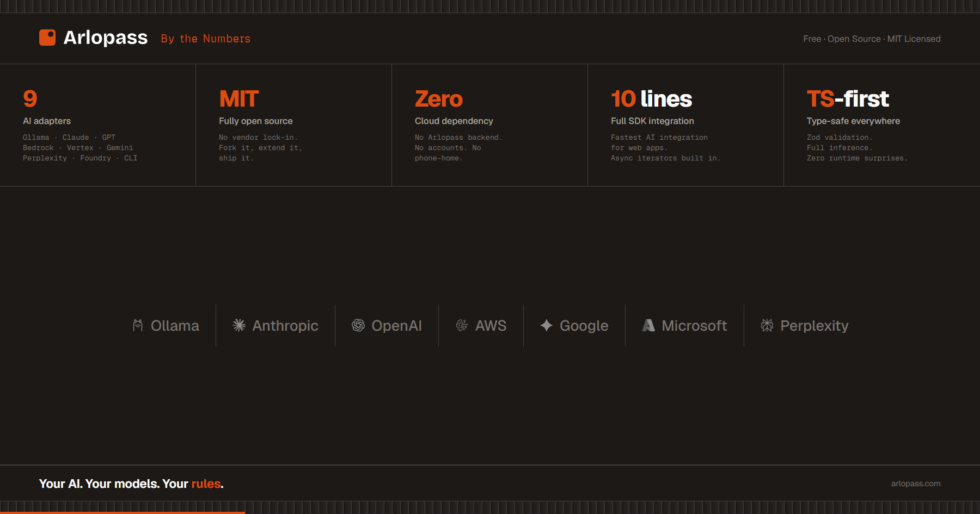Click the large 9 statistic
This screenshot has width=980, height=514.
[x=30, y=98]
